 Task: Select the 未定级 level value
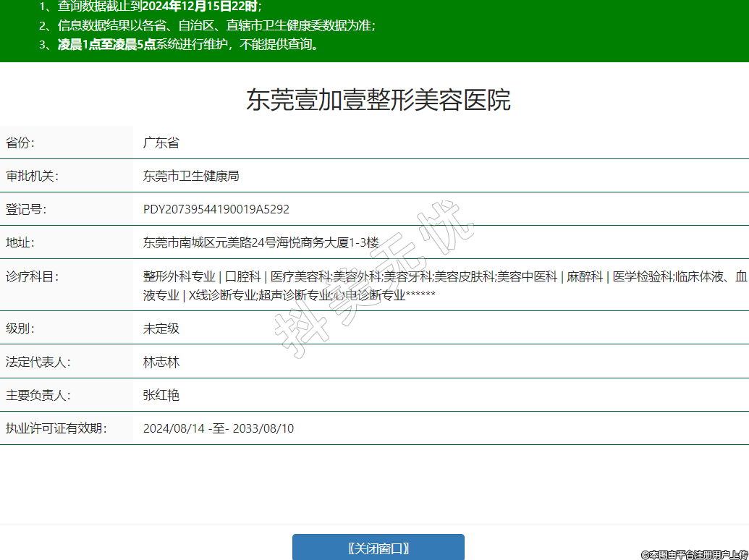point(161,328)
